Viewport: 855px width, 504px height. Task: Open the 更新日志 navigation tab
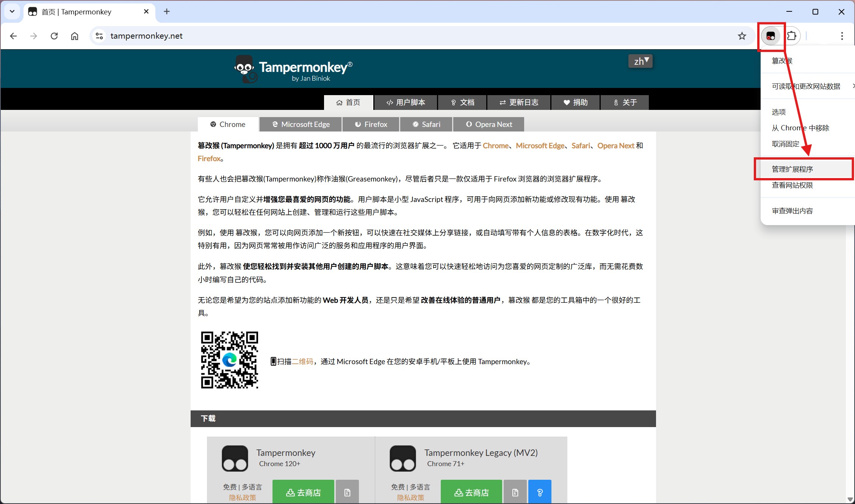tap(519, 102)
